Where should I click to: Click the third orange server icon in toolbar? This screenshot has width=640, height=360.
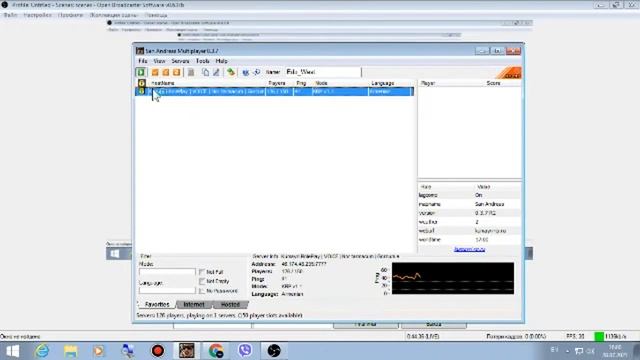[x=176, y=72]
